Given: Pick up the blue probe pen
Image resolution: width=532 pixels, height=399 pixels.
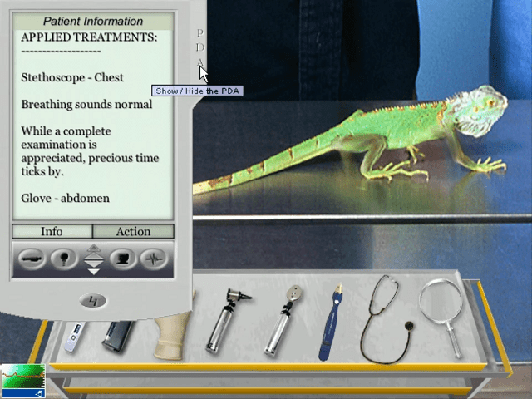Looking at the screenshot, I should 331,324.
